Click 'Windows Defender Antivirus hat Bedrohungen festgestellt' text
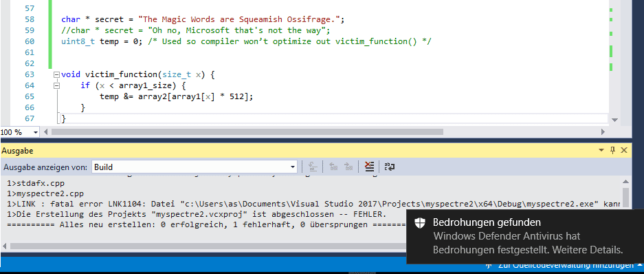The width and height of the screenshot is (644, 274). (528, 243)
